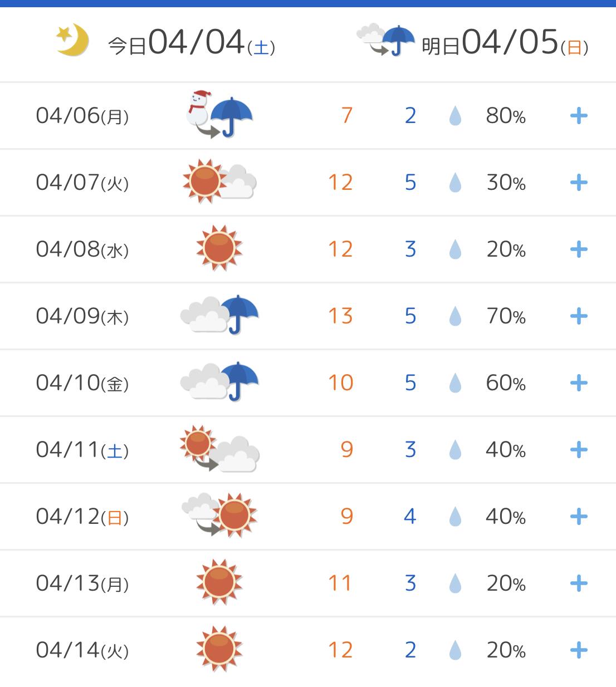Image resolution: width=616 pixels, height=687 pixels.
Task: Click the sun-to-cloud icon for 04/11
Action: pyautogui.click(x=219, y=449)
